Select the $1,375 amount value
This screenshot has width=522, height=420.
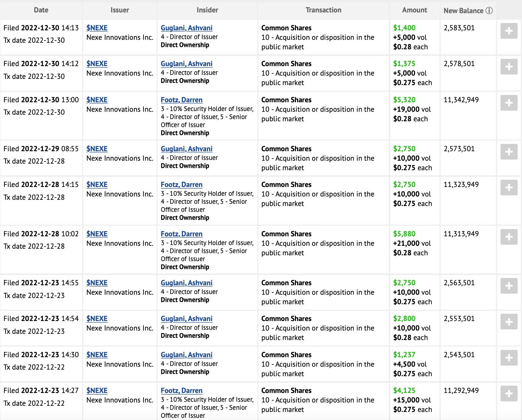(404, 64)
